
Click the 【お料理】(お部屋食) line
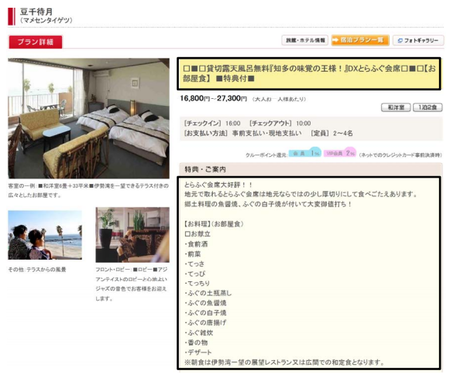click(214, 224)
